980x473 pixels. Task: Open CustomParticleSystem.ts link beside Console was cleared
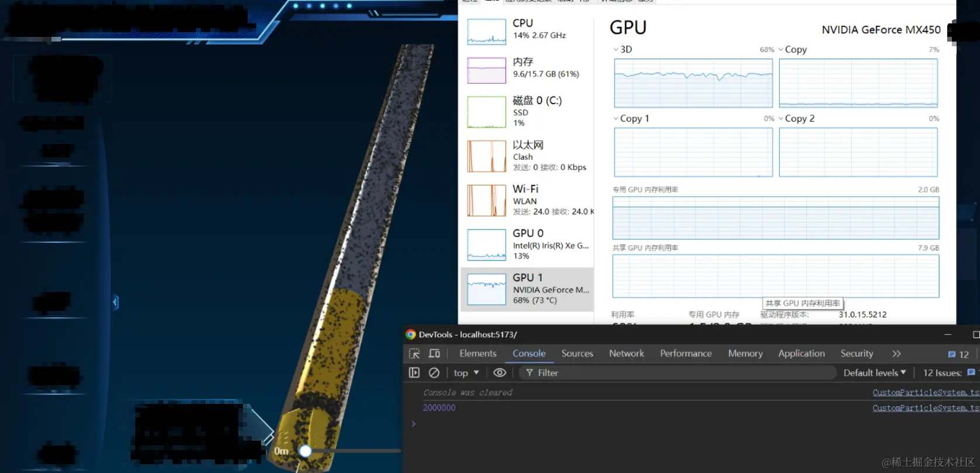tap(926, 393)
